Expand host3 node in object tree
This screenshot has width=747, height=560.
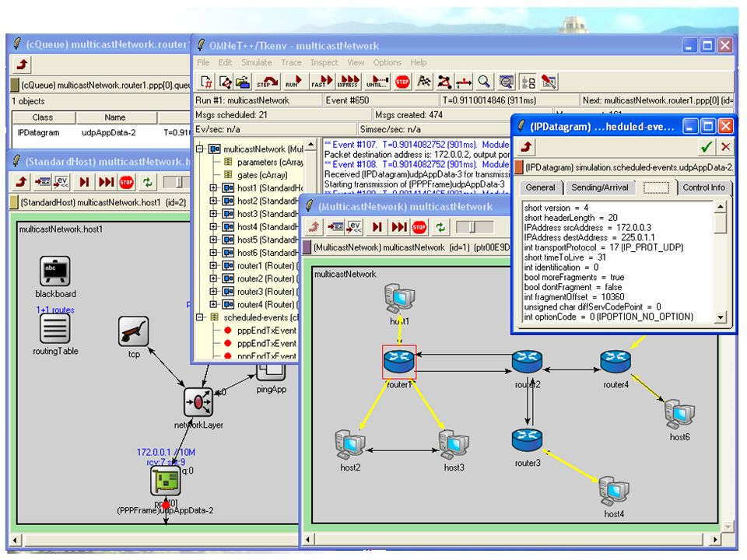(213, 214)
